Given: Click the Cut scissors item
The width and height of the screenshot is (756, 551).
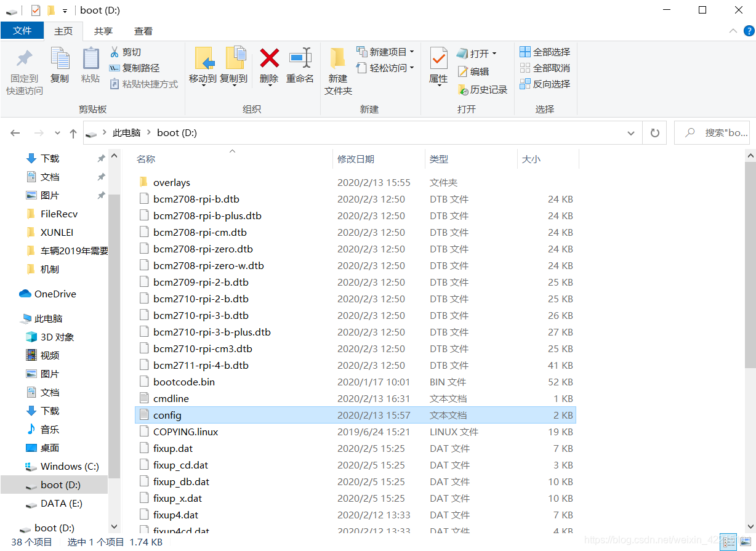Looking at the screenshot, I should click(x=126, y=52).
